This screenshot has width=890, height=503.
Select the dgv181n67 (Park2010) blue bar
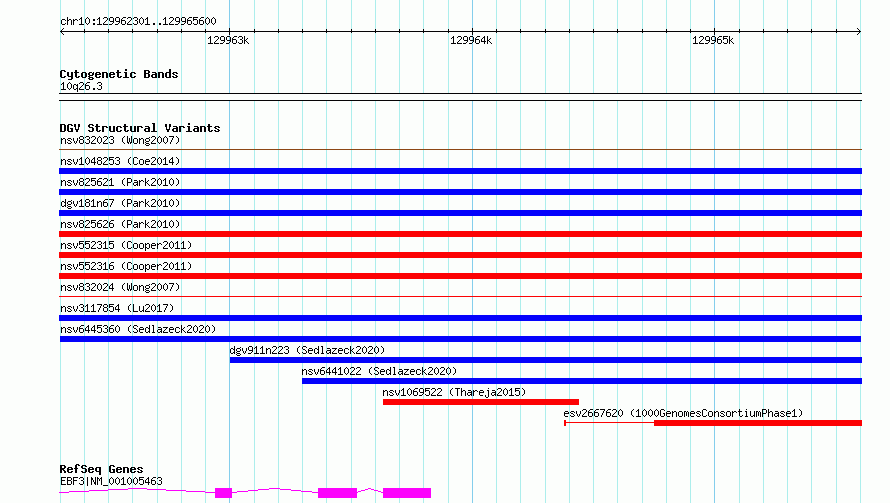click(x=460, y=213)
